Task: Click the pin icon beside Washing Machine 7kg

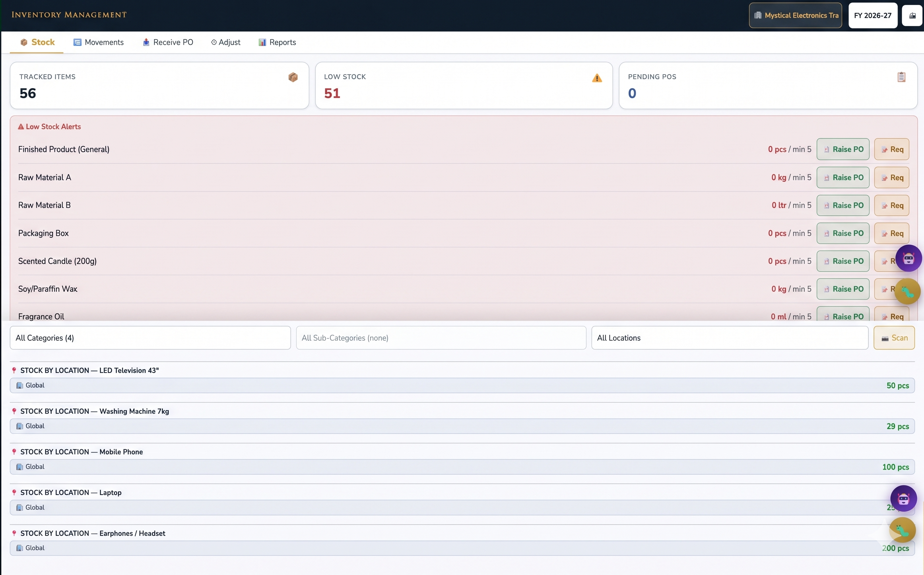Action: 14,411
